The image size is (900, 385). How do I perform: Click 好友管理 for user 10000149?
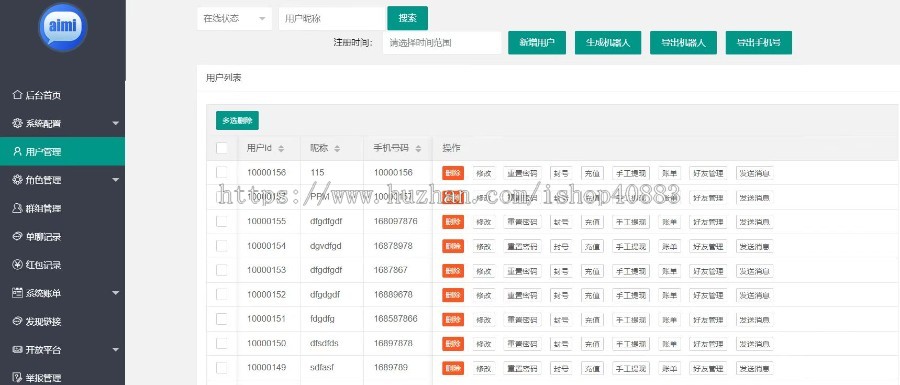tap(708, 368)
